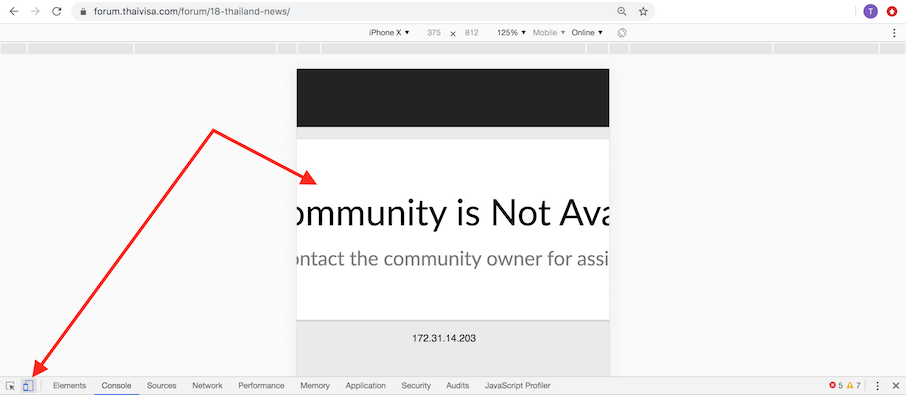Click the viewport height field 812
The height and width of the screenshot is (395, 906).
tap(471, 33)
